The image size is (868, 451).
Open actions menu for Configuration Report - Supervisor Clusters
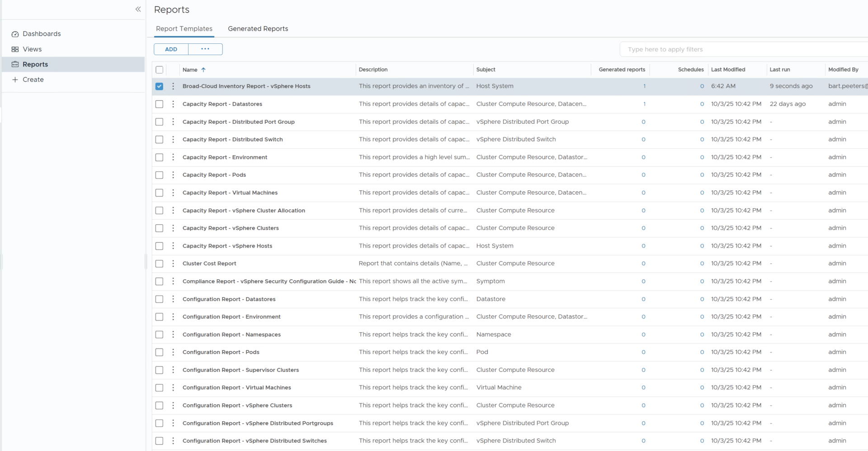coord(173,370)
